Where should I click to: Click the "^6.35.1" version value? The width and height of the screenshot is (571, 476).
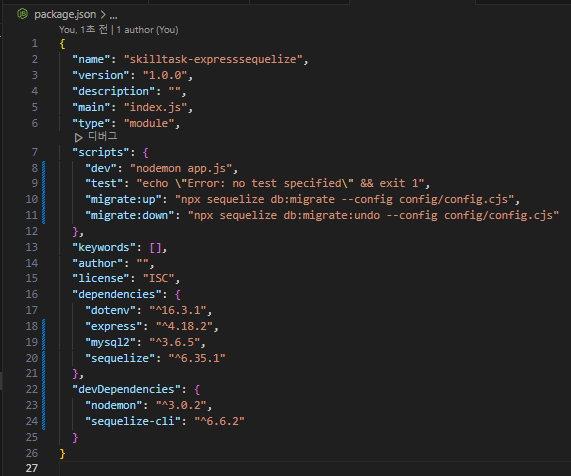197,358
